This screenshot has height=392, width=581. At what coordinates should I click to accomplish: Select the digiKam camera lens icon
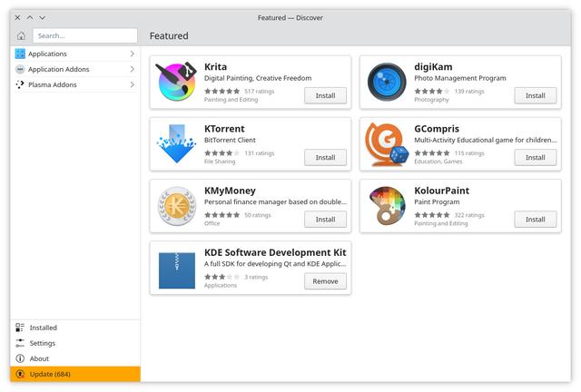click(x=387, y=82)
